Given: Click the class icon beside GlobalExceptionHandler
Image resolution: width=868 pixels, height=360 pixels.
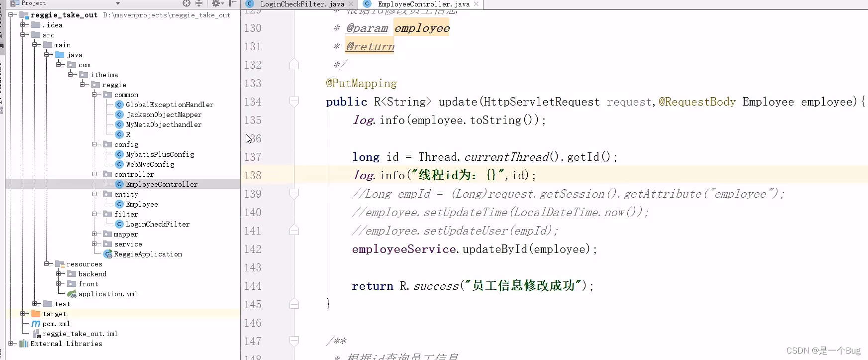Looking at the screenshot, I should point(119,105).
